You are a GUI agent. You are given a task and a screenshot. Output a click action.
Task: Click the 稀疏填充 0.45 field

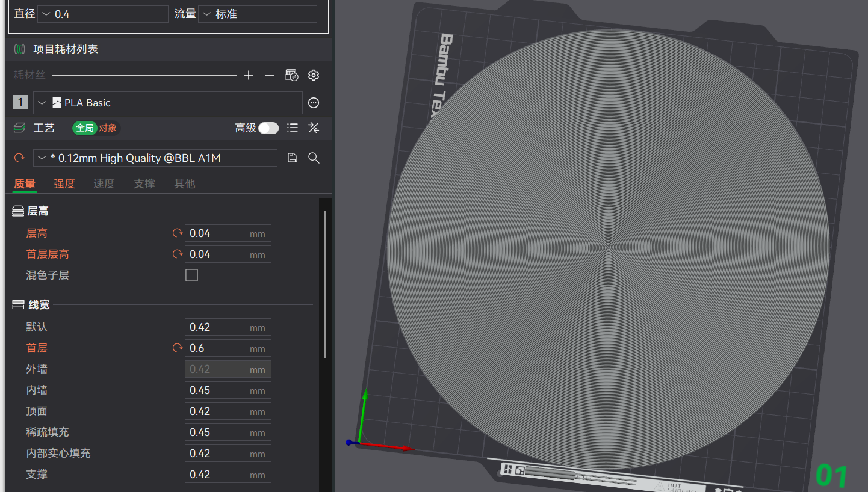(228, 432)
